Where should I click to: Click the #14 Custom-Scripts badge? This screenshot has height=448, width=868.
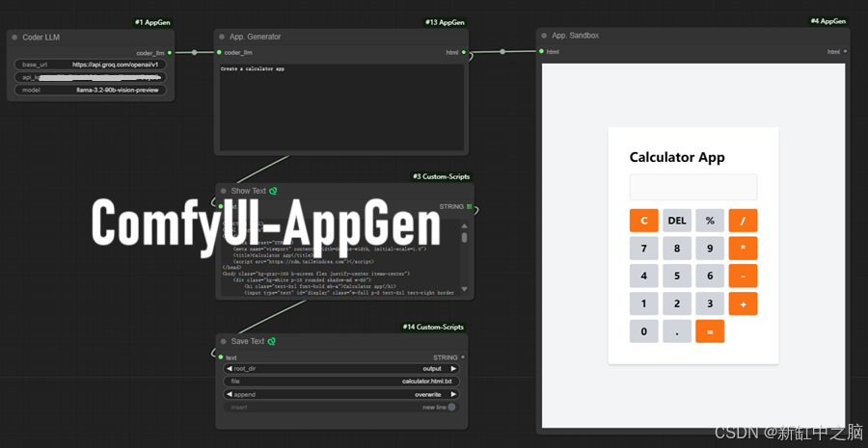(x=433, y=327)
